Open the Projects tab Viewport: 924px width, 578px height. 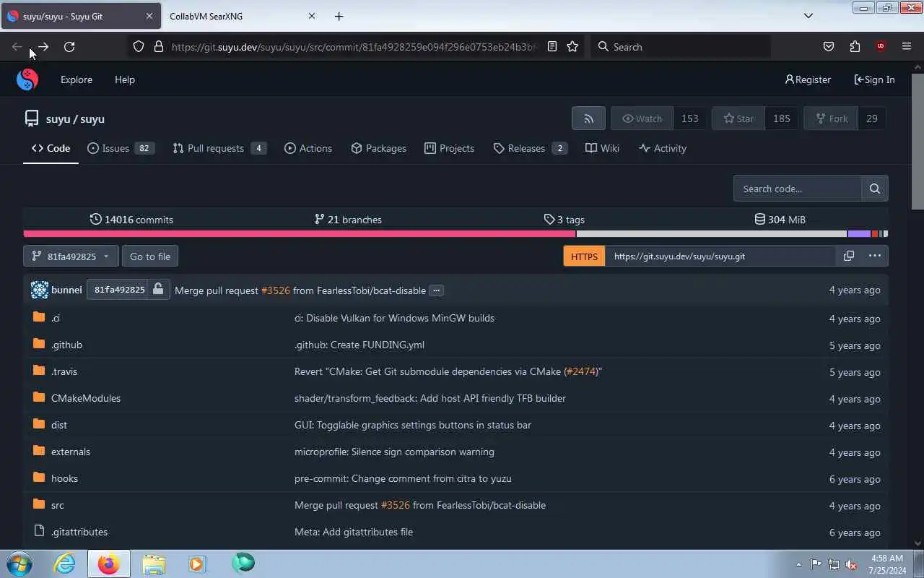[449, 148]
